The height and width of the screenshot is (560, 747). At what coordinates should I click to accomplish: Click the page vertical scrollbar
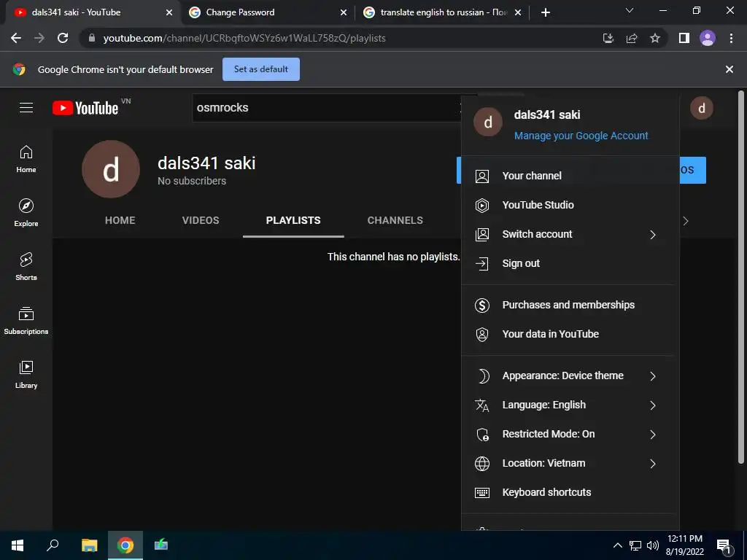740,277
